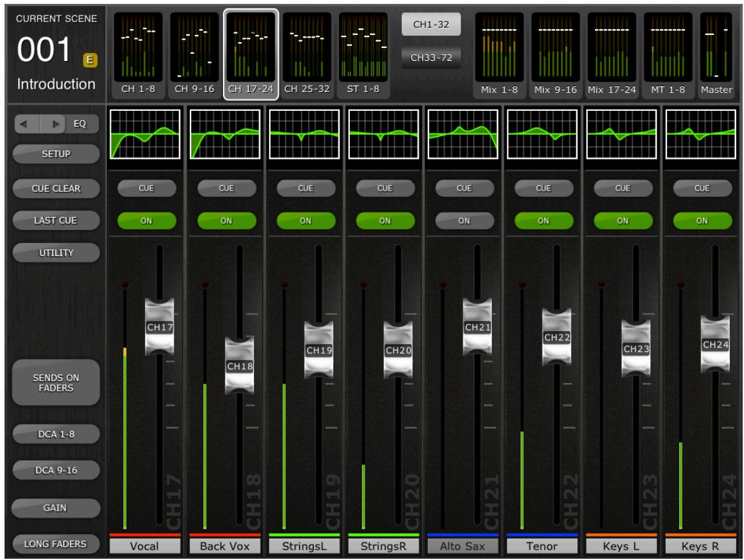The width and height of the screenshot is (744, 560).
Task: Open the EQ graph for Alto Sax
Action: pyautogui.click(x=463, y=134)
